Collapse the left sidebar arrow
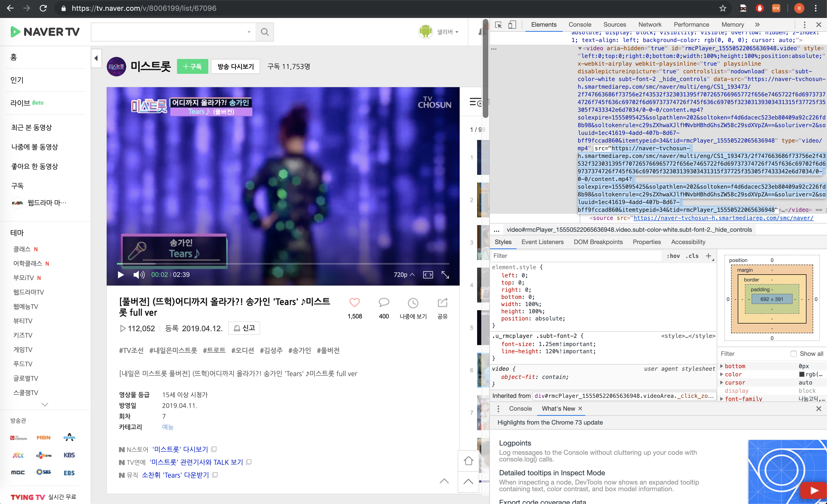The image size is (827, 504). pos(96,58)
